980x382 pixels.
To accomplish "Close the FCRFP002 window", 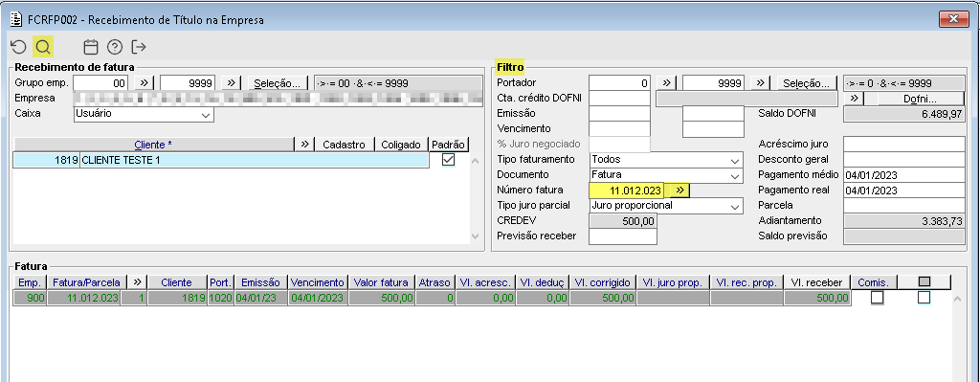I will [954, 19].
